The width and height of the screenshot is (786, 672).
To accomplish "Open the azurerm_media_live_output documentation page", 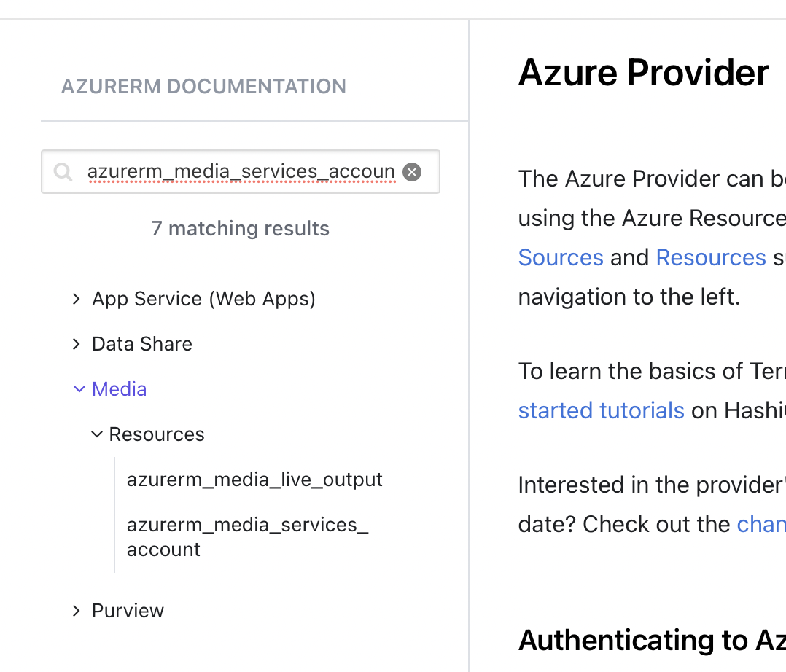I will (254, 479).
